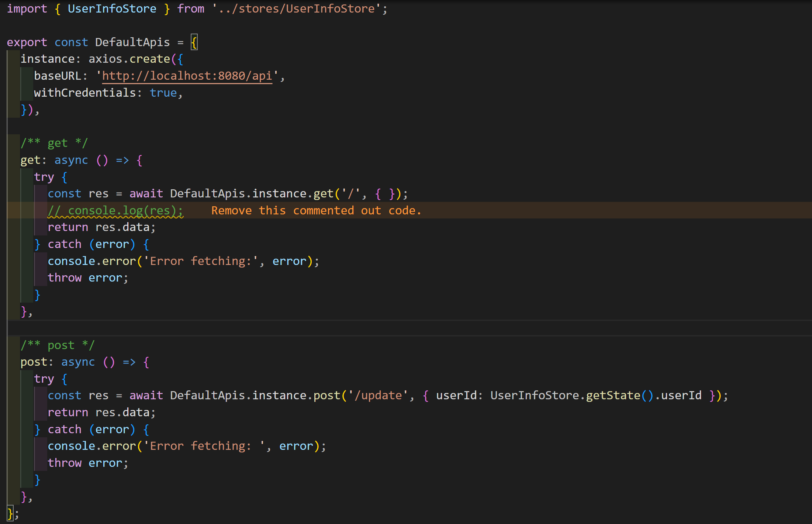Screen dimensions: 812x524
Task: Click catch (error) in the post function
Action: pos(91,429)
